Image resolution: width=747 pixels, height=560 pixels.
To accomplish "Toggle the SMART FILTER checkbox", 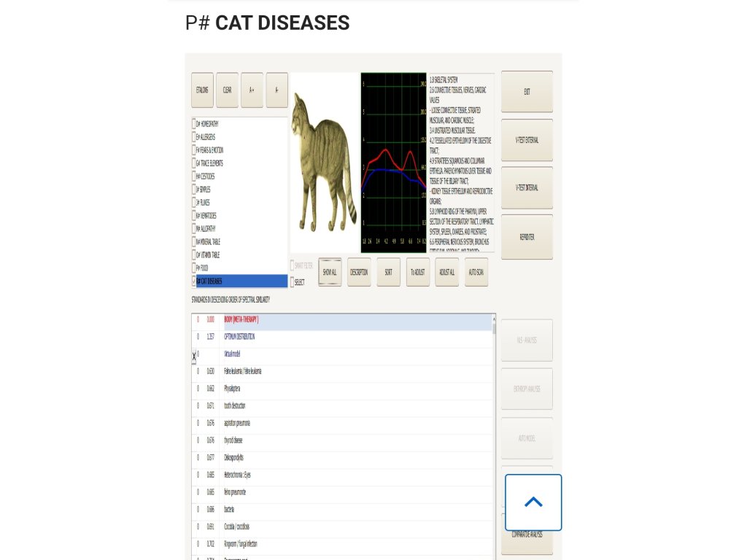I will point(292,265).
